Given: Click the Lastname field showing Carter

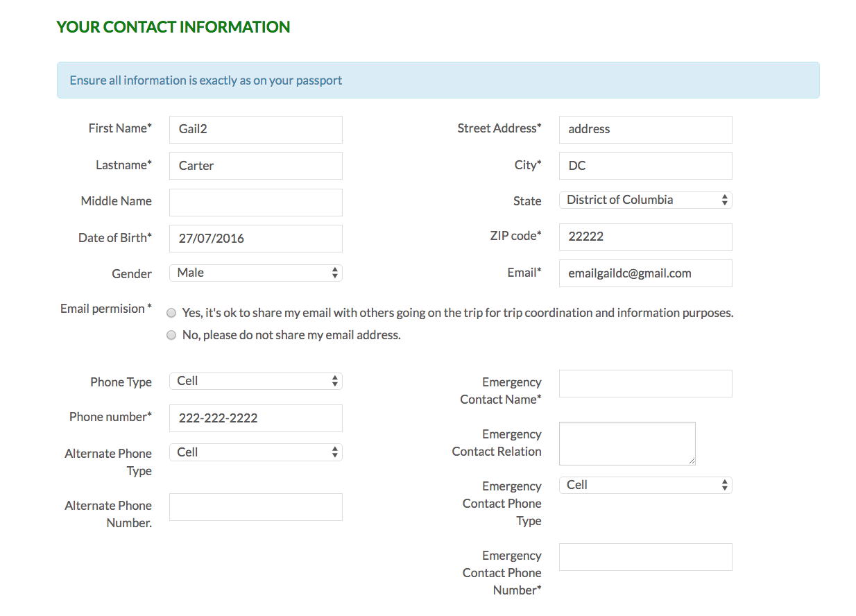Looking at the screenshot, I should coord(255,165).
